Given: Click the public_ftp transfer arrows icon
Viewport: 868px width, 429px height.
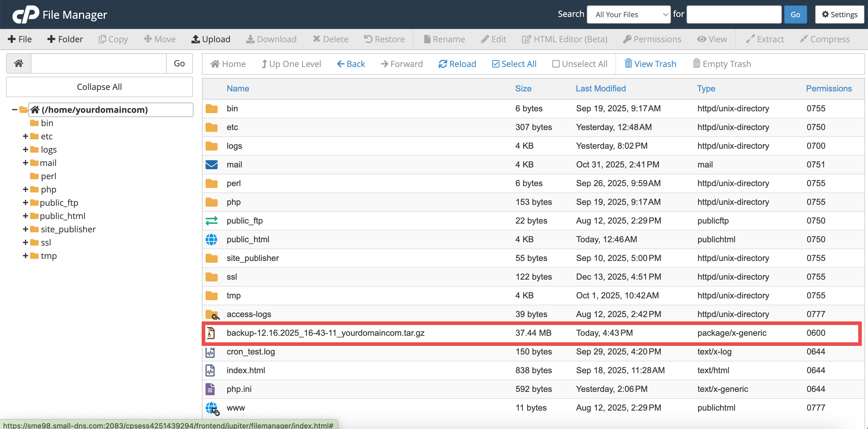Looking at the screenshot, I should coord(211,221).
